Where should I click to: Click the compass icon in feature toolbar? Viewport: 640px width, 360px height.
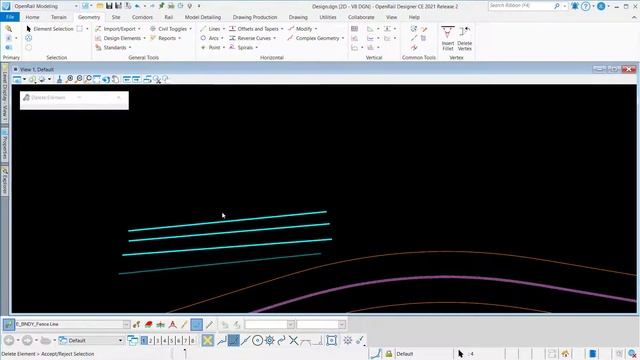(173, 325)
